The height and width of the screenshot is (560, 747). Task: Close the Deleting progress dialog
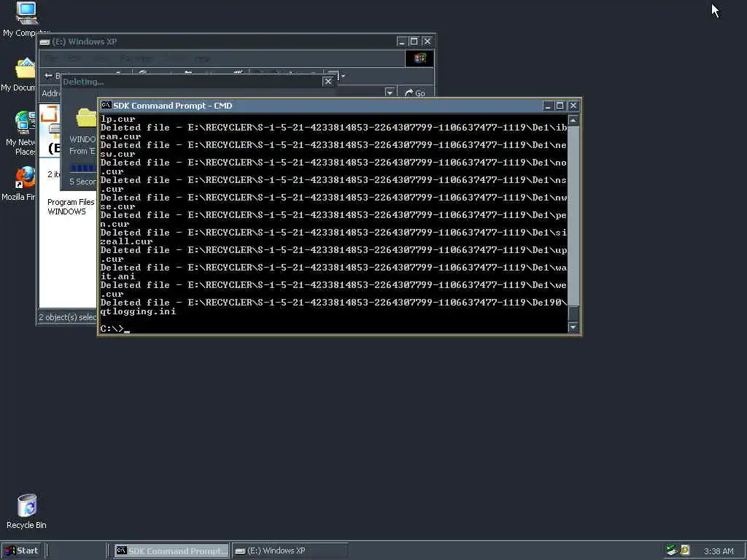click(328, 82)
